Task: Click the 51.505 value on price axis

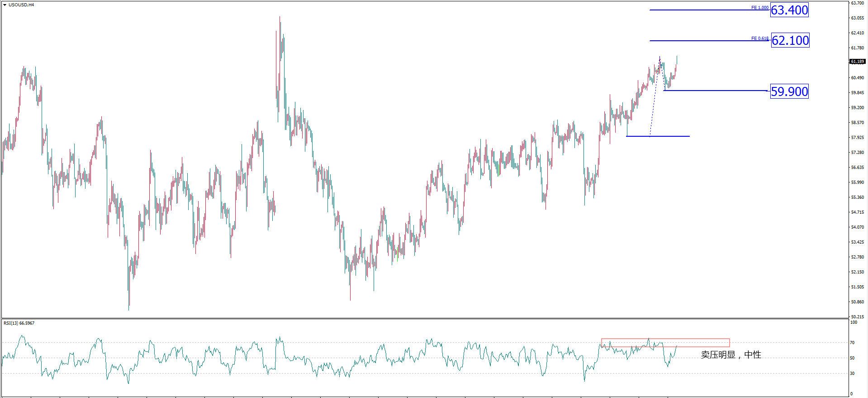Action: tap(858, 287)
